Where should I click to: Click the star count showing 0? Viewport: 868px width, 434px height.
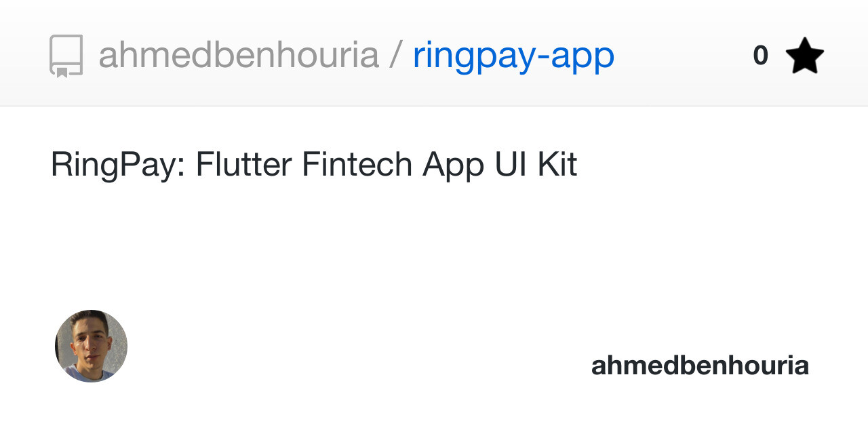point(760,55)
